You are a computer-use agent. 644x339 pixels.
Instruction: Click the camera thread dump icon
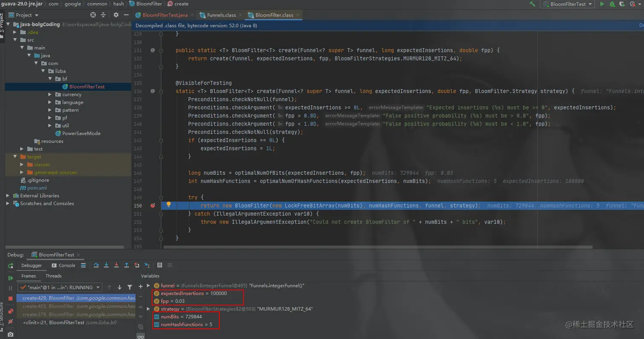click(x=11, y=335)
